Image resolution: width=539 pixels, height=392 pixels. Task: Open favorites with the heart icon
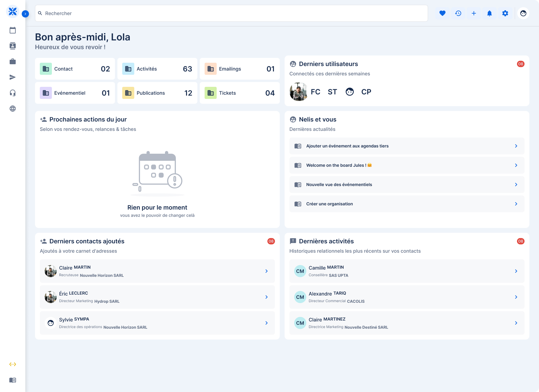click(x=442, y=13)
